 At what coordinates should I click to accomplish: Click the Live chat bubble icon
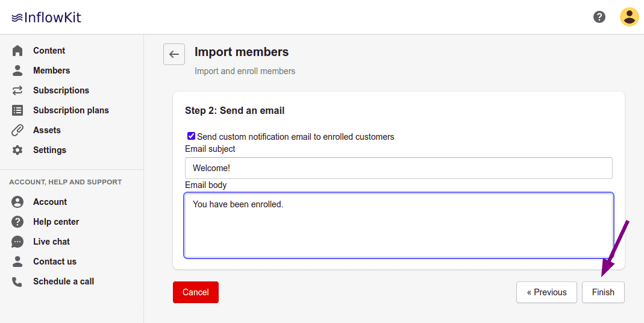[x=17, y=242]
